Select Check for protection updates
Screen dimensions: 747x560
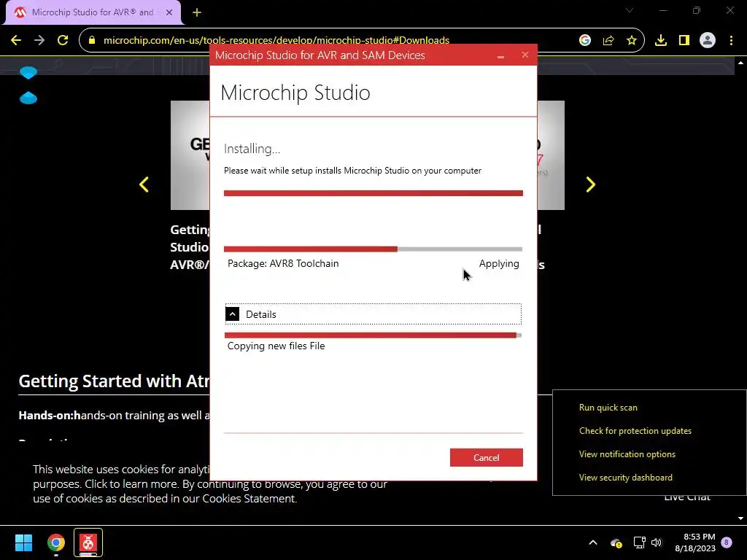tap(635, 431)
